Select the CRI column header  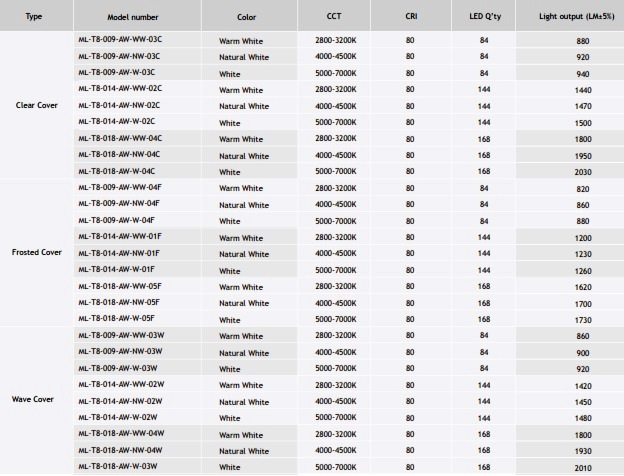pyautogui.click(x=411, y=16)
